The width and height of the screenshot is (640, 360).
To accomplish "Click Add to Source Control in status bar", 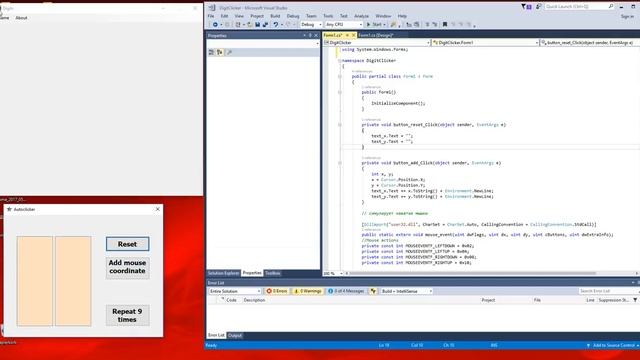I will coord(613,345).
